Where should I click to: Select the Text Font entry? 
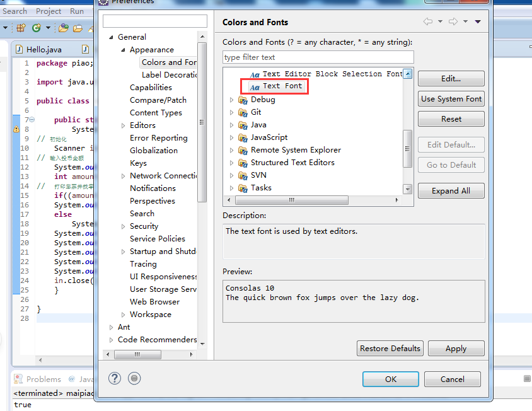point(275,86)
